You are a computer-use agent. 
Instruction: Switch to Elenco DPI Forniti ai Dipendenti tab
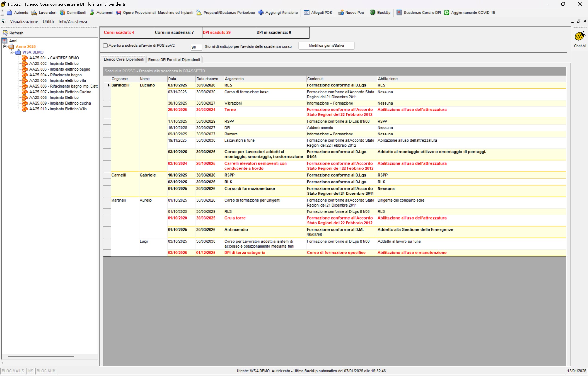click(174, 60)
